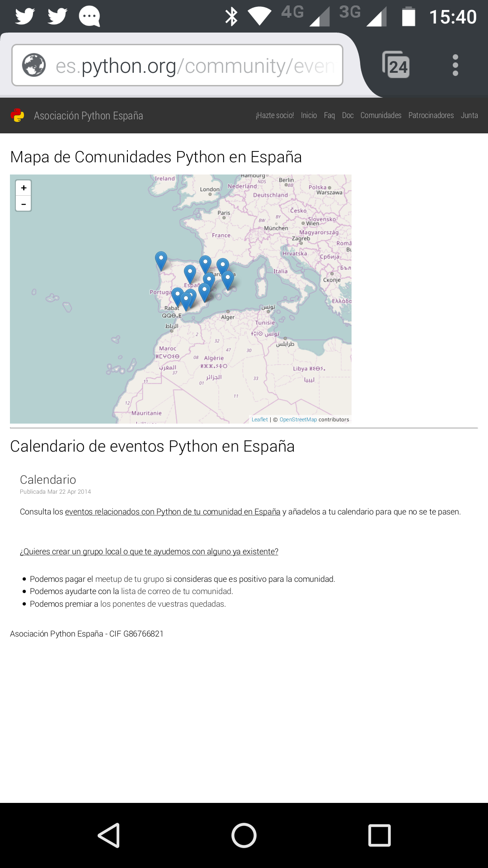
Task: Open the Android recent apps square button
Action: click(x=379, y=835)
